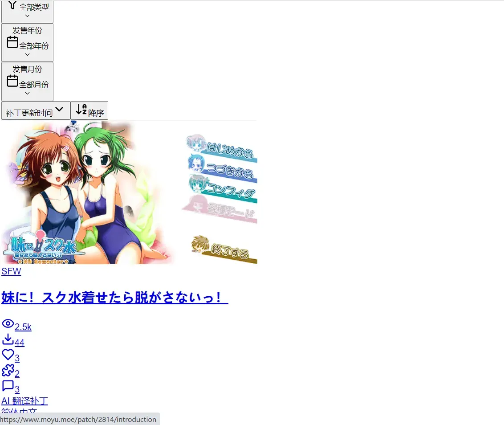Click the chevron under 全部年份
Screen dimensions: 504x425
coord(27,55)
